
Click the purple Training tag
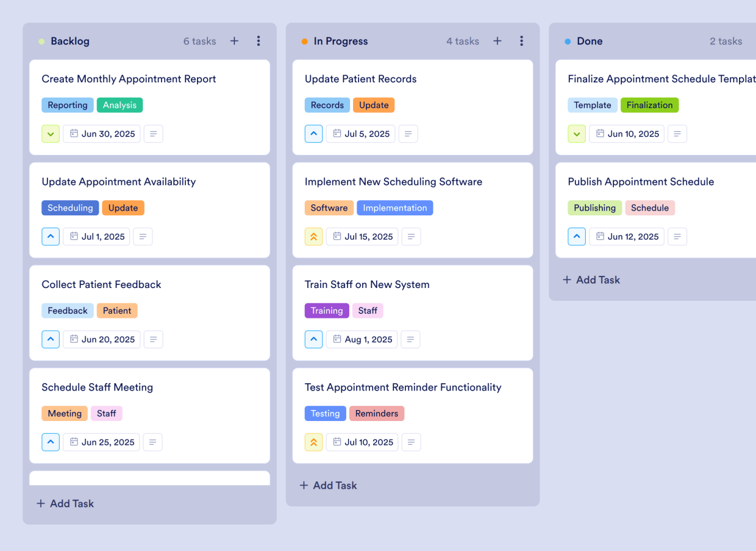click(x=327, y=311)
